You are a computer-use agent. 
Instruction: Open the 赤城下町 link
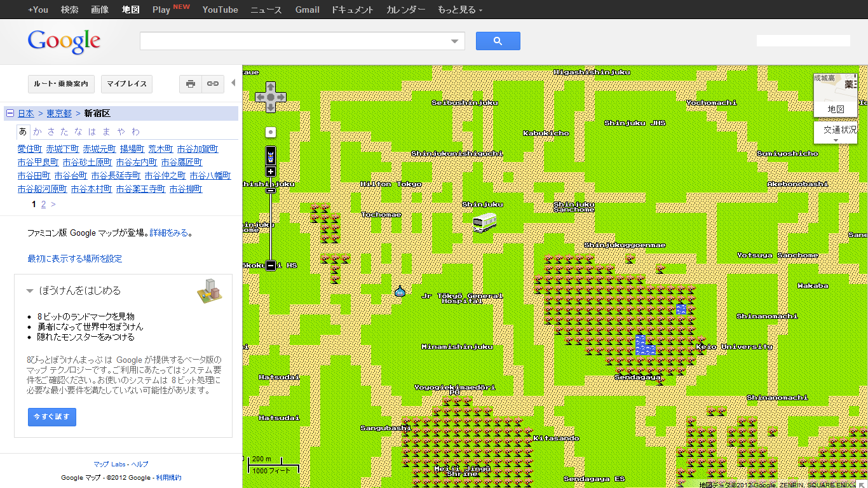pyautogui.click(x=62, y=149)
